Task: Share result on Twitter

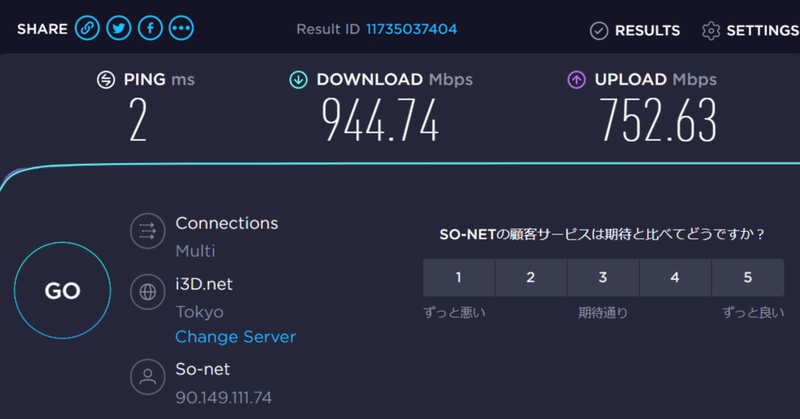Action: 119,29
